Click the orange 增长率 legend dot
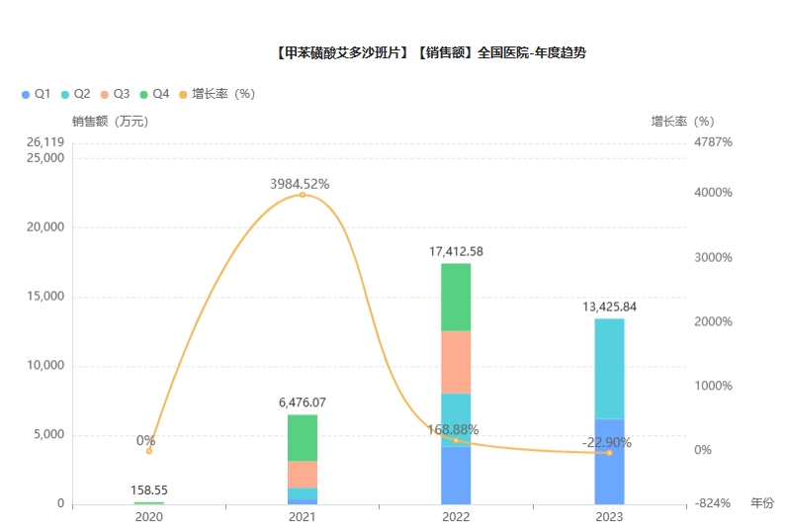The width and height of the screenshot is (786, 532). pyautogui.click(x=184, y=94)
